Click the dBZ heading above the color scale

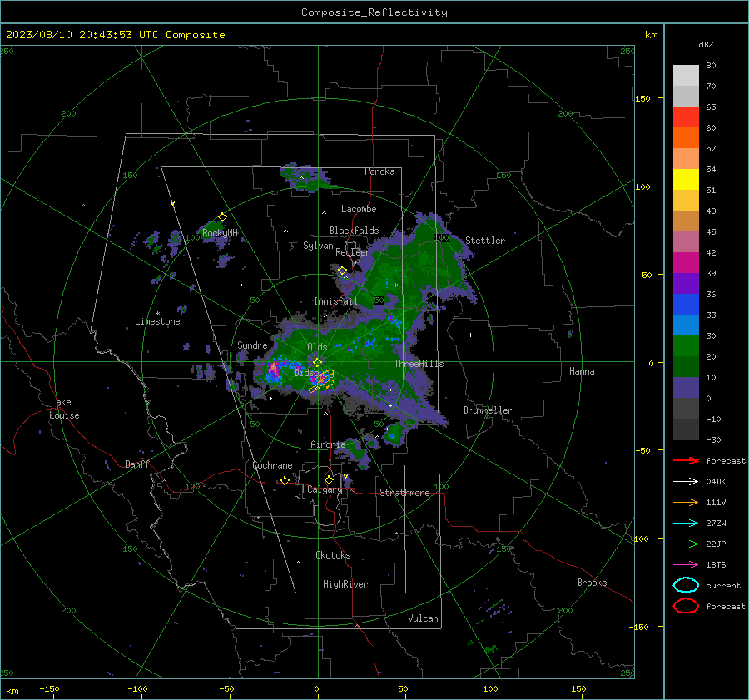[706, 44]
